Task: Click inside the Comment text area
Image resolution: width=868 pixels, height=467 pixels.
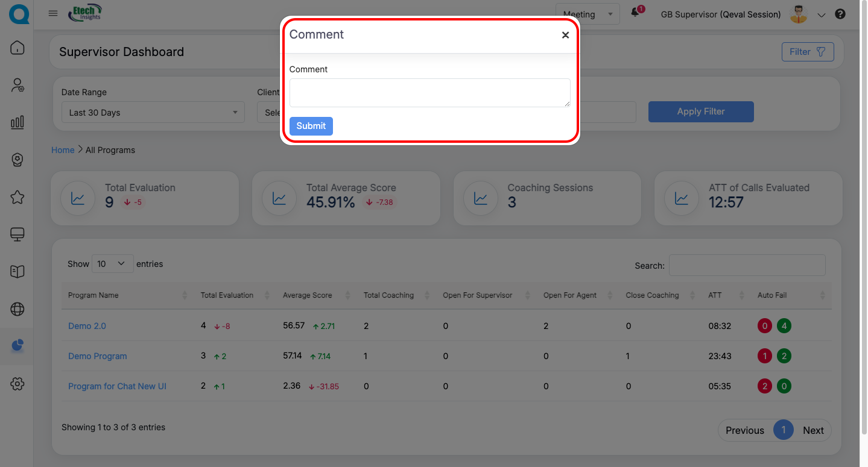Action: tap(429, 93)
